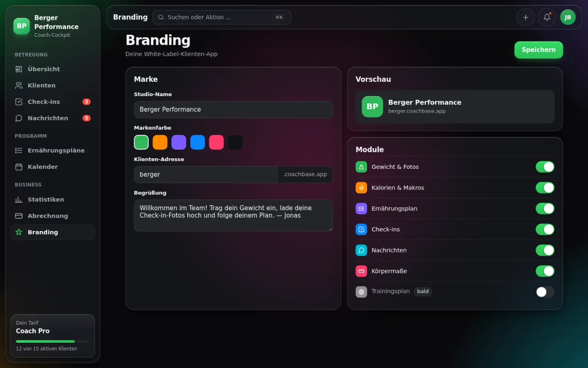Enable the Trainingsplan module switch

click(545, 292)
